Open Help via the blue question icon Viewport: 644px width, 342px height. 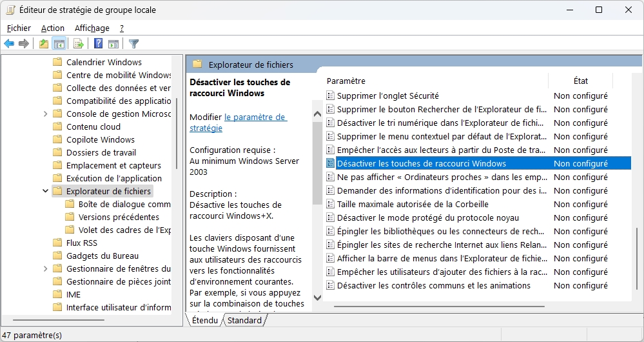click(x=98, y=43)
